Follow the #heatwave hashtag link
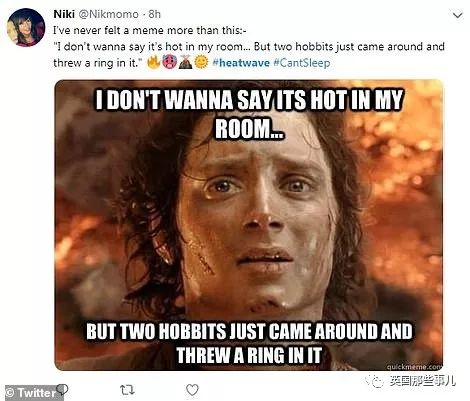 point(241,63)
